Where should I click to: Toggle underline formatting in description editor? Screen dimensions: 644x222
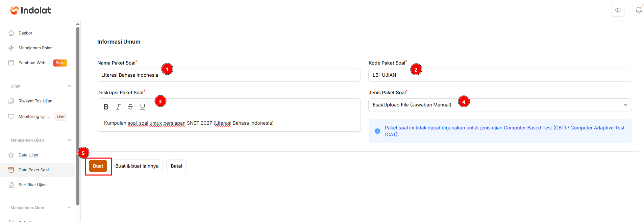click(143, 107)
